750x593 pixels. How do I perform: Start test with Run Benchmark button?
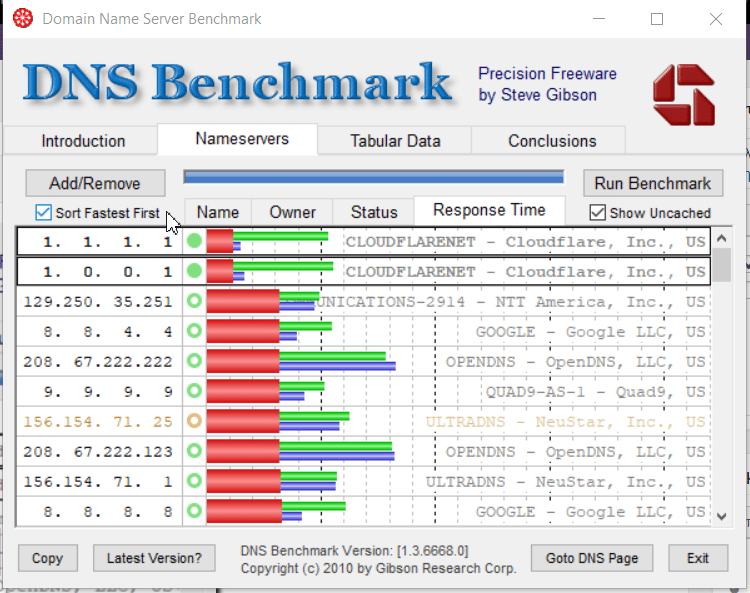(653, 183)
